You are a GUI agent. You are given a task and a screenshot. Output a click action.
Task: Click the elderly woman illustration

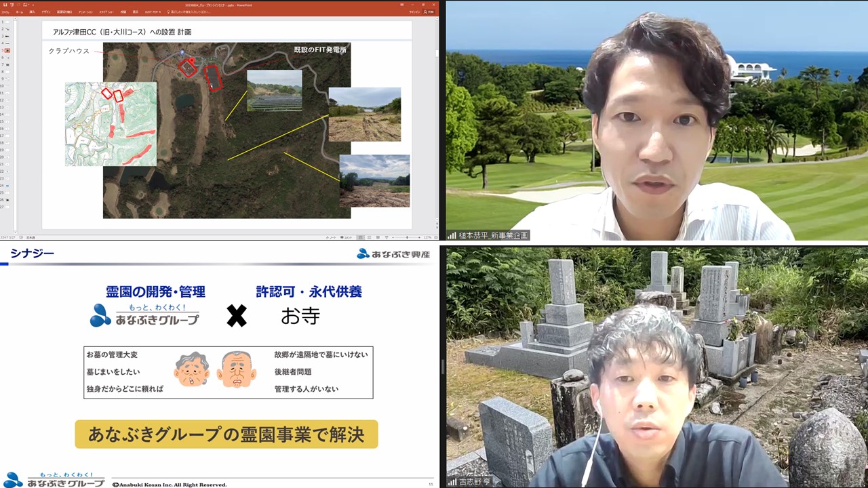[x=191, y=371]
